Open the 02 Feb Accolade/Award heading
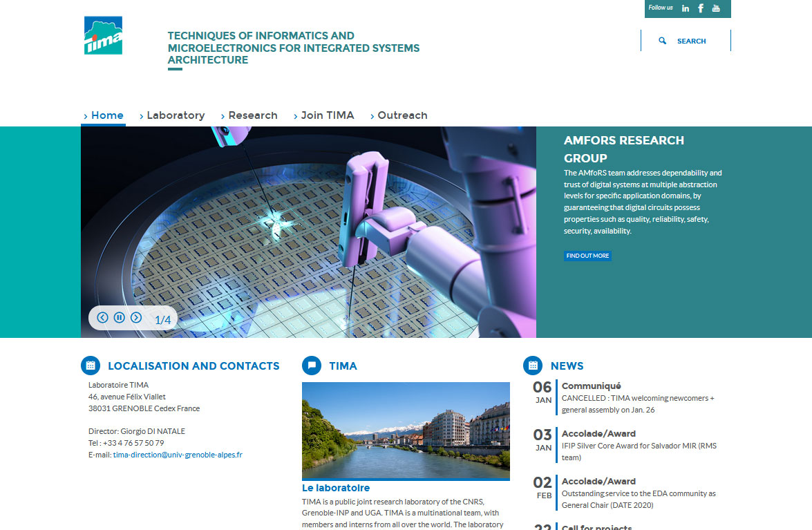 tap(598, 482)
